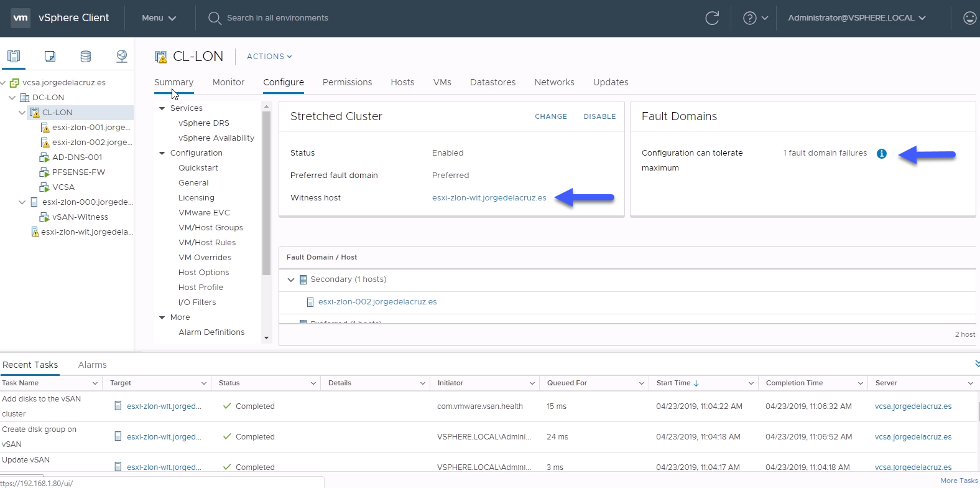980x488 pixels.
Task: Click esxi-zlon-000 host icon in tree
Action: click(34, 202)
